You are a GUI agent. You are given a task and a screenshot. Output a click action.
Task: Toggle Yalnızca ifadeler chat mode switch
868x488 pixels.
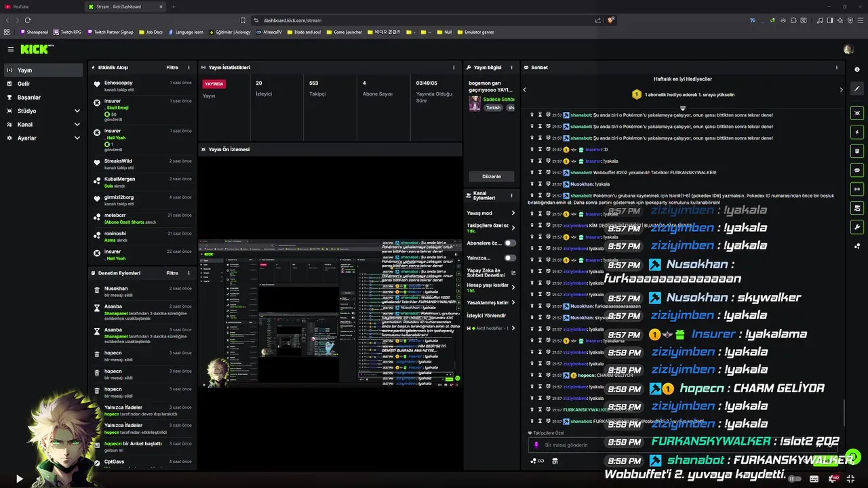(509, 258)
